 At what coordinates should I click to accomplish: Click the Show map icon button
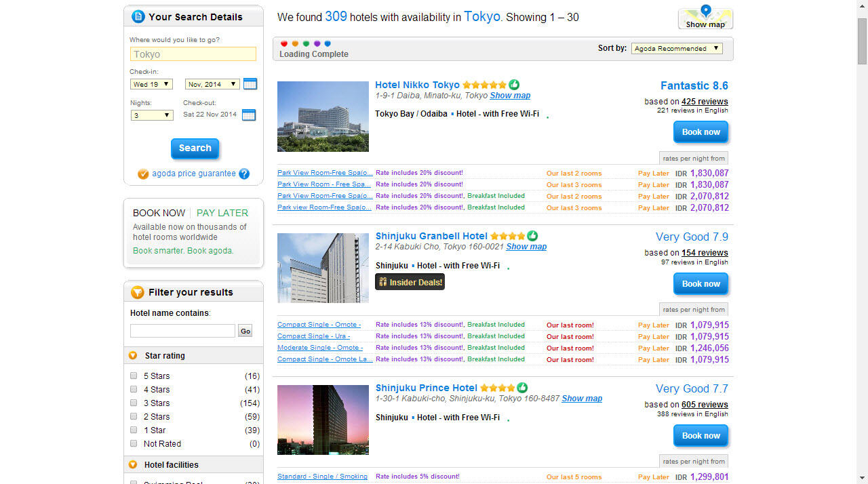(x=705, y=18)
